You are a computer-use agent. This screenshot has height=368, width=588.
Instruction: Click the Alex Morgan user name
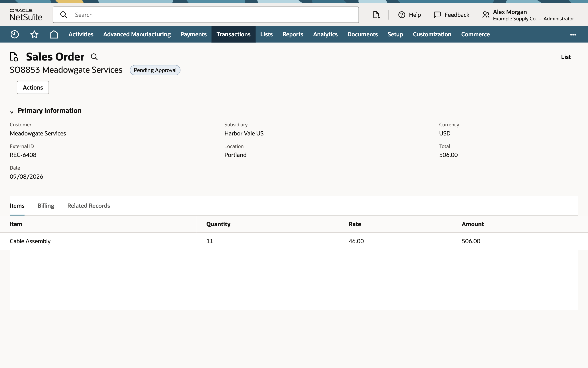coord(510,12)
